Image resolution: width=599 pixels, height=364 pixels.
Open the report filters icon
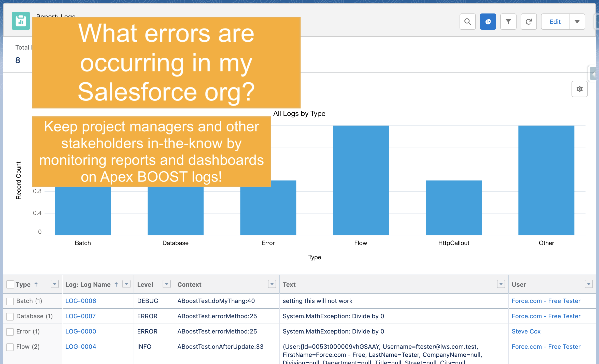508,22
